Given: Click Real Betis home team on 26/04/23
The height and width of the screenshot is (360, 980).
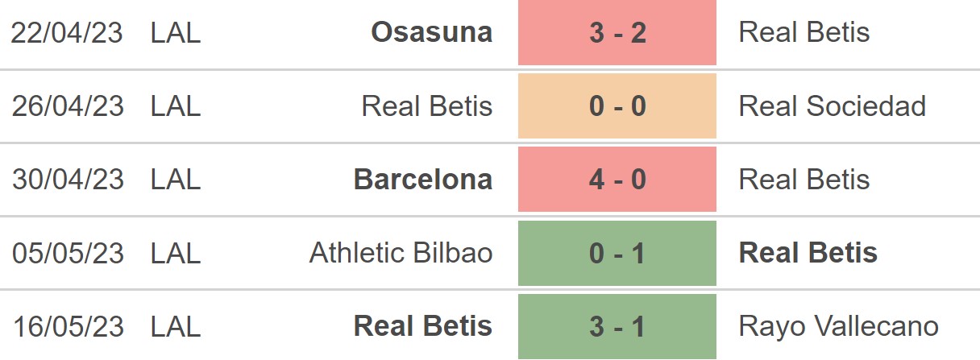Looking at the screenshot, I should pyautogui.click(x=426, y=106).
